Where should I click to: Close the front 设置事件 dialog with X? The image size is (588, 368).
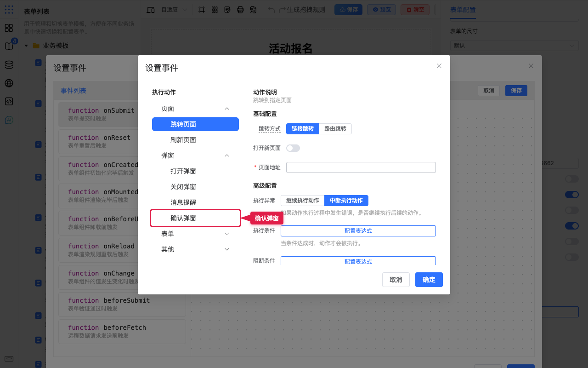tap(439, 66)
